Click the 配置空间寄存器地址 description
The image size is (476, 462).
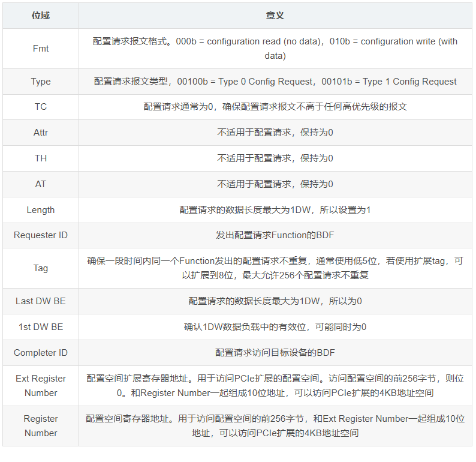pos(275,426)
